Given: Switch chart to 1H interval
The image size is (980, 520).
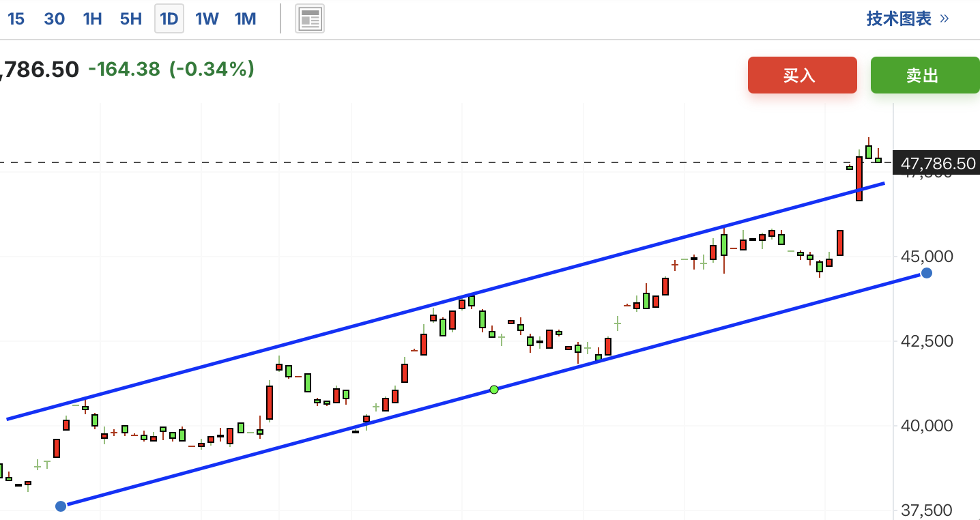Looking at the screenshot, I should point(92,18).
